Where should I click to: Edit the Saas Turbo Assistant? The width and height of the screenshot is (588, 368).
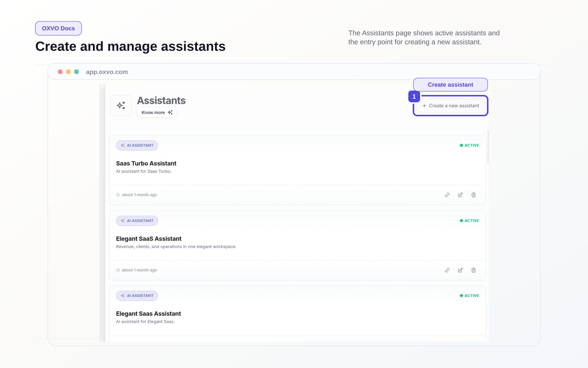click(x=460, y=195)
